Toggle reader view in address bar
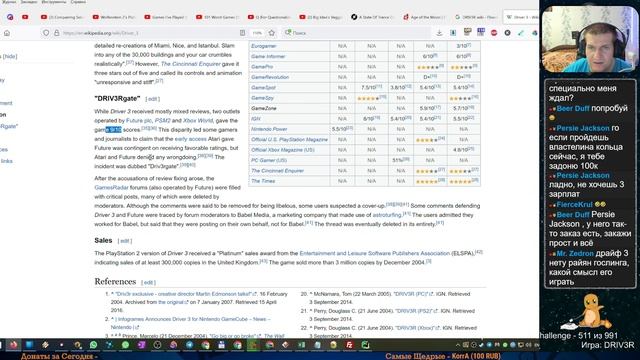The image size is (640, 360). click(242, 33)
